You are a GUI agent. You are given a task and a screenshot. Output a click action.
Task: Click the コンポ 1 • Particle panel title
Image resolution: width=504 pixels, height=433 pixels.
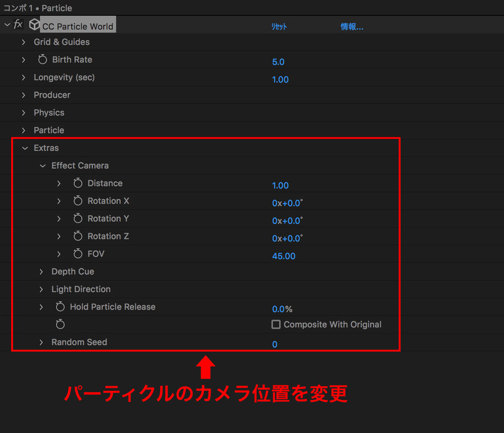coord(38,8)
